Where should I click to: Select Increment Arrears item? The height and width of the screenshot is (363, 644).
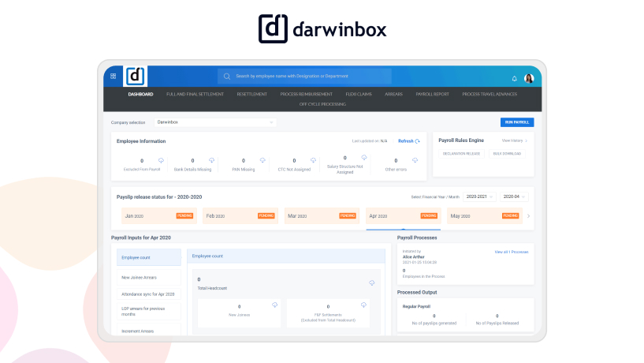pyautogui.click(x=149, y=330)
